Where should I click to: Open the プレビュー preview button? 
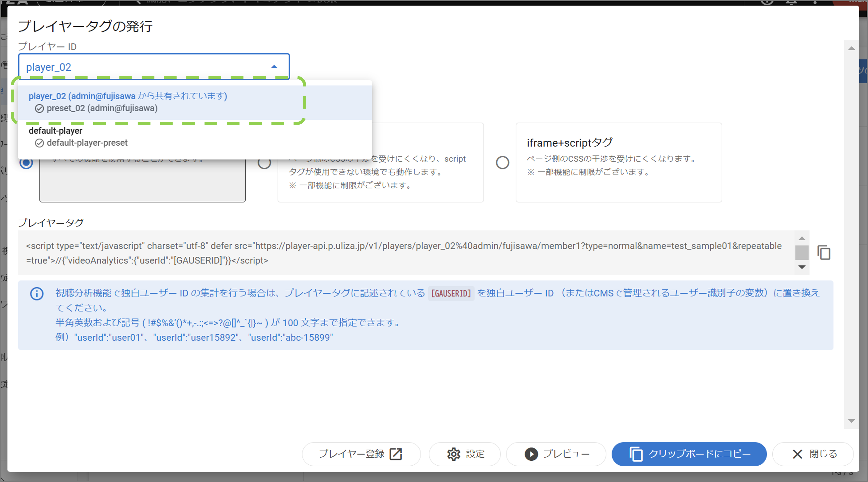coord(556,454)
